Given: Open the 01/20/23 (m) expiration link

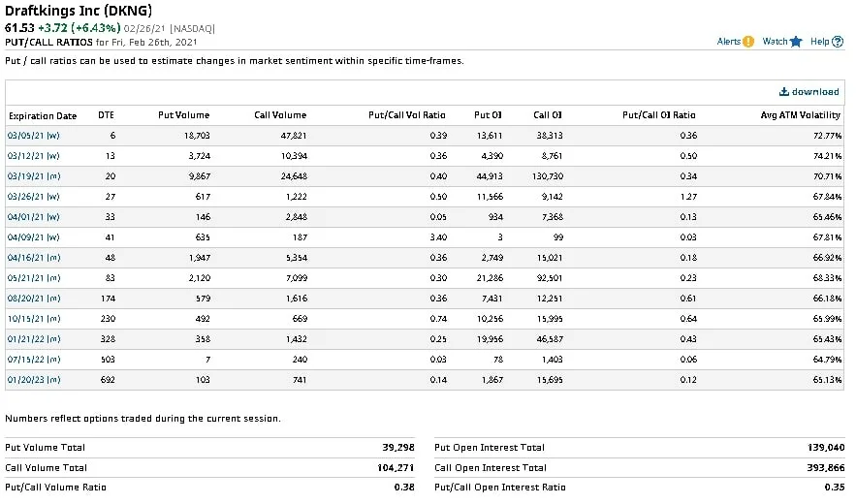Looking at the screenshot, I should click(34, 380).
